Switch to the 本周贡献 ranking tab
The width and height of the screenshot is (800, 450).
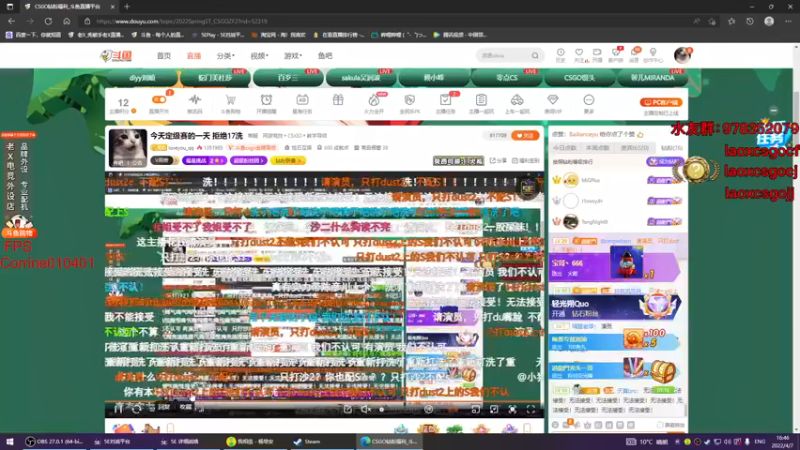(597, 148)
